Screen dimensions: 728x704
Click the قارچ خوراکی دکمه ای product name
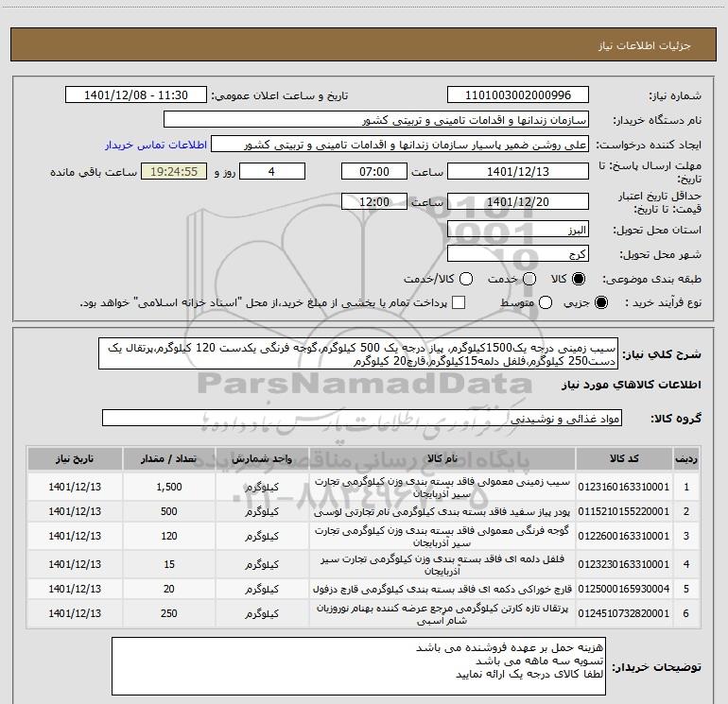442,590
